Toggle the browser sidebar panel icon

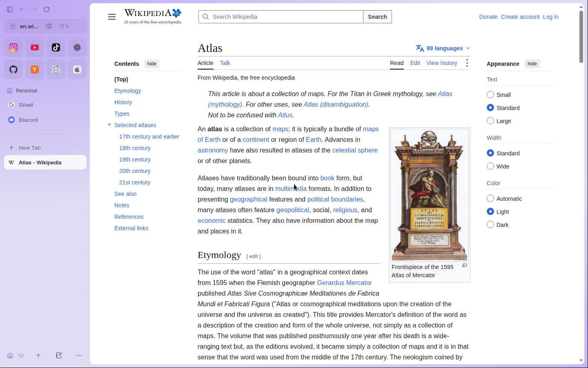(x=10, y=9)
